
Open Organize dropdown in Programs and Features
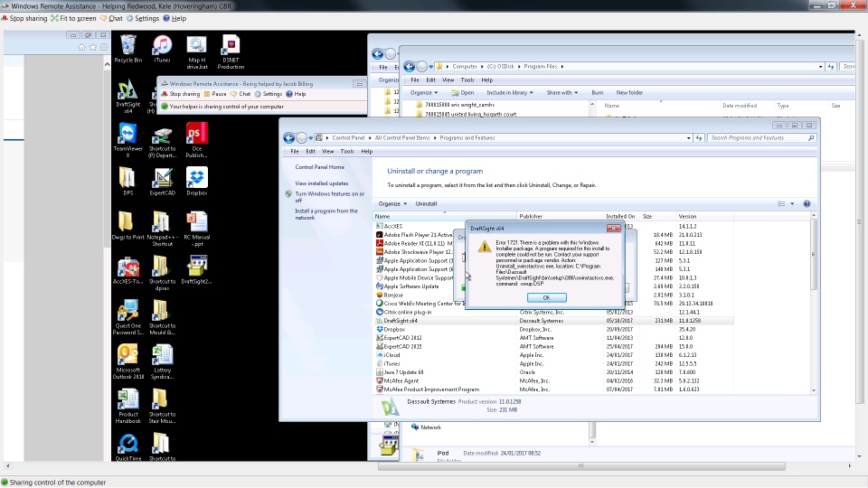392,203
